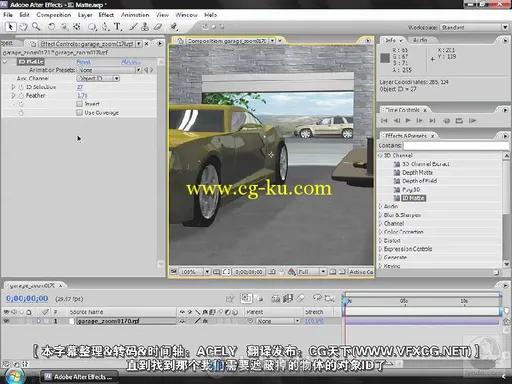Expand the Color Correction category
This screenshot has width=512, height=384.
[x=380, y=232]
